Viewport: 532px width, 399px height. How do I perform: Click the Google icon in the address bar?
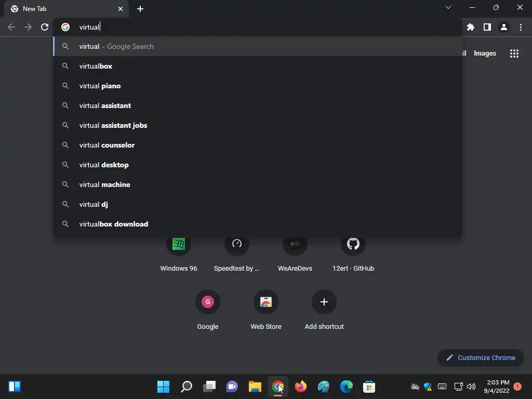click(65, 27)
